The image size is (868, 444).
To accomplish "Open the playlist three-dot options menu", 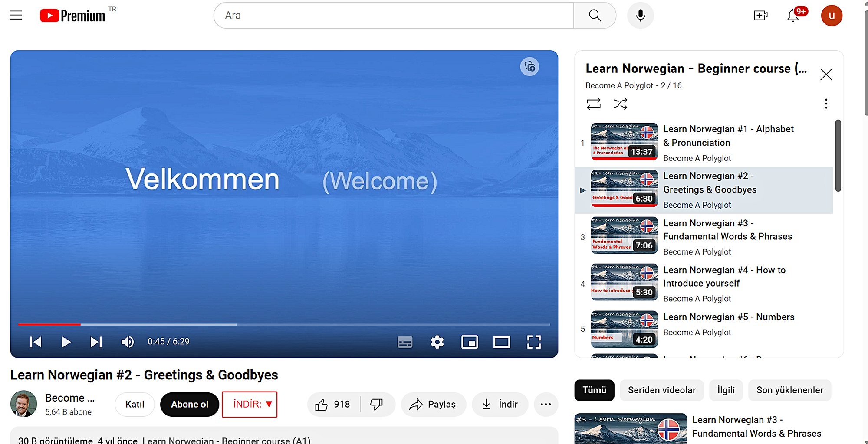I will click(825, 104).
